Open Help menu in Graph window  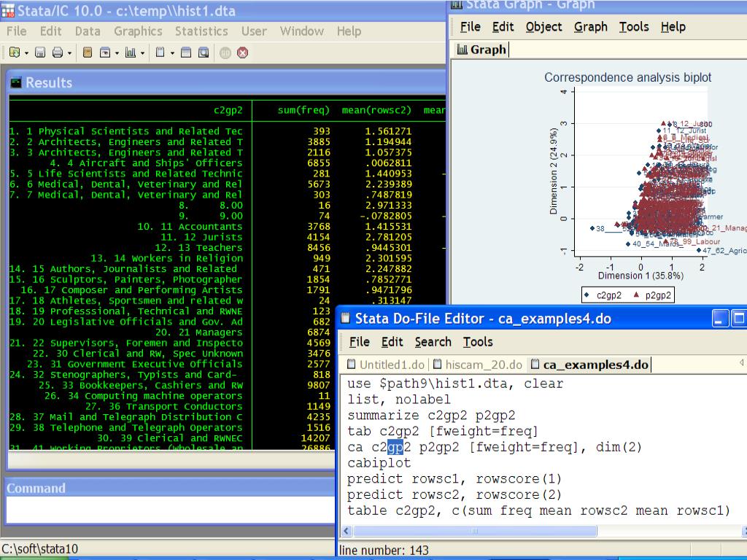pyautogui.click(x=673, y=27)
